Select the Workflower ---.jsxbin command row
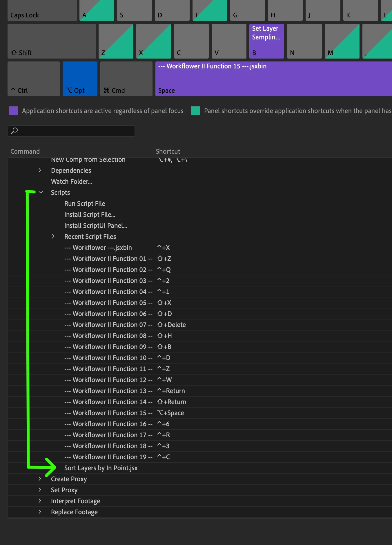The width and height of the screenshot is (392, 545). click(x=200, y=248)
